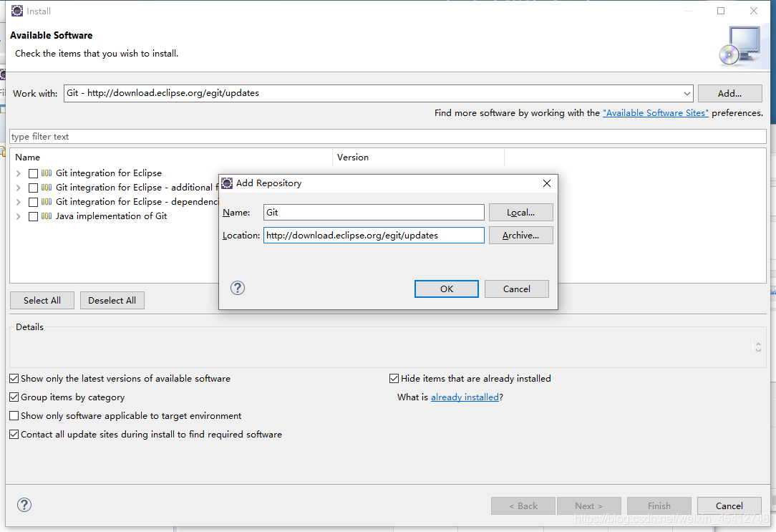776x532 pixels.
Task: Enable Show only software applicable to target environment
Action: tap(14, 416)
